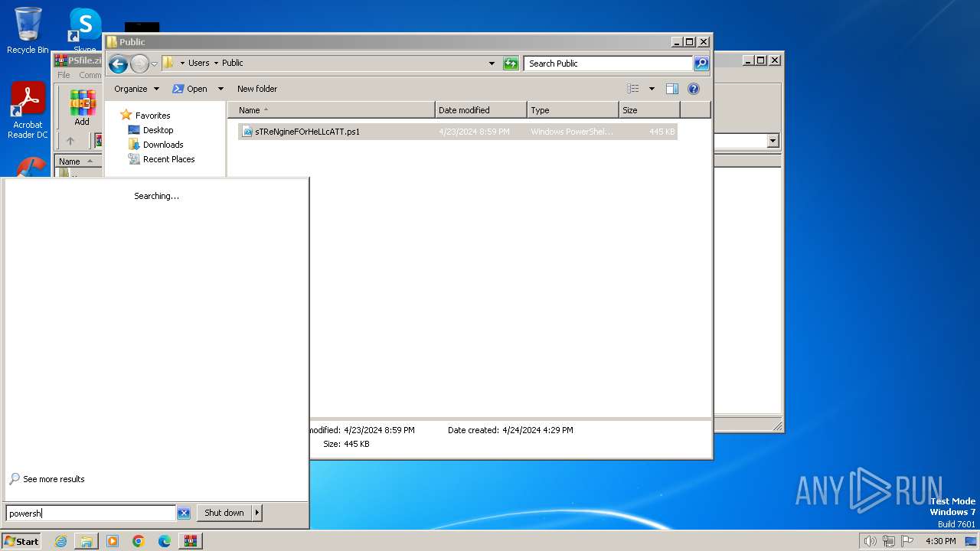The height and width of the screenshot is (551, 980).
Task: Click the folder icon in the address bar
Action: point(168,63)
